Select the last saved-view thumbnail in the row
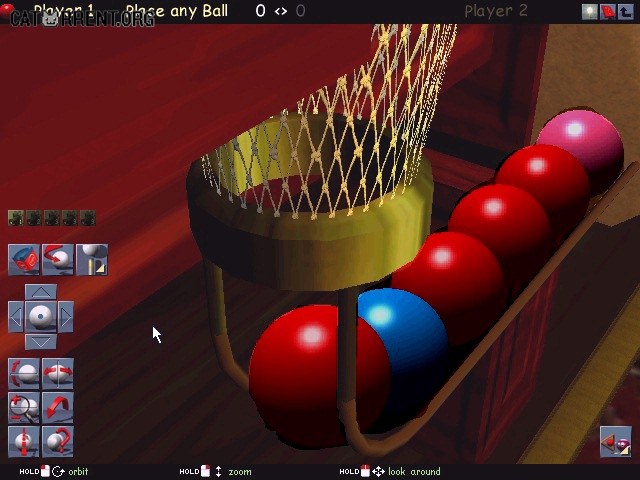640x480 pixels. click(88, 218)
